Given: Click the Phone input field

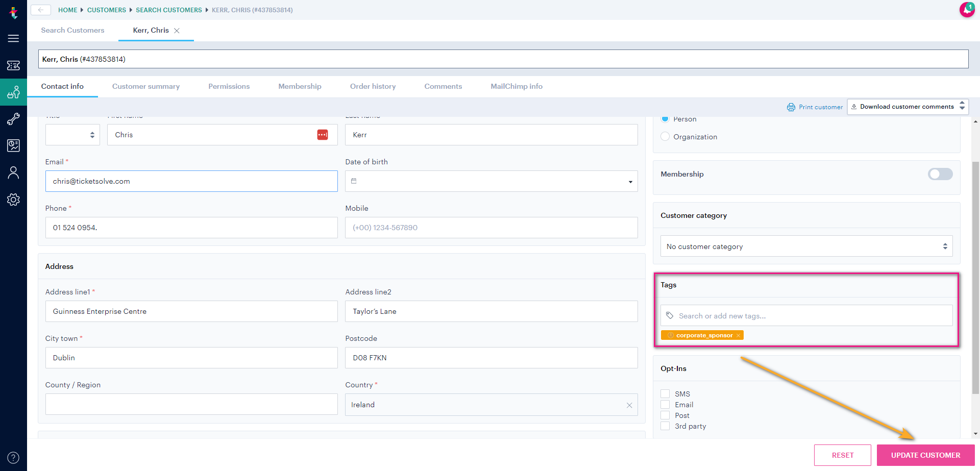Looking at the screenshot, I should (191, 228).
